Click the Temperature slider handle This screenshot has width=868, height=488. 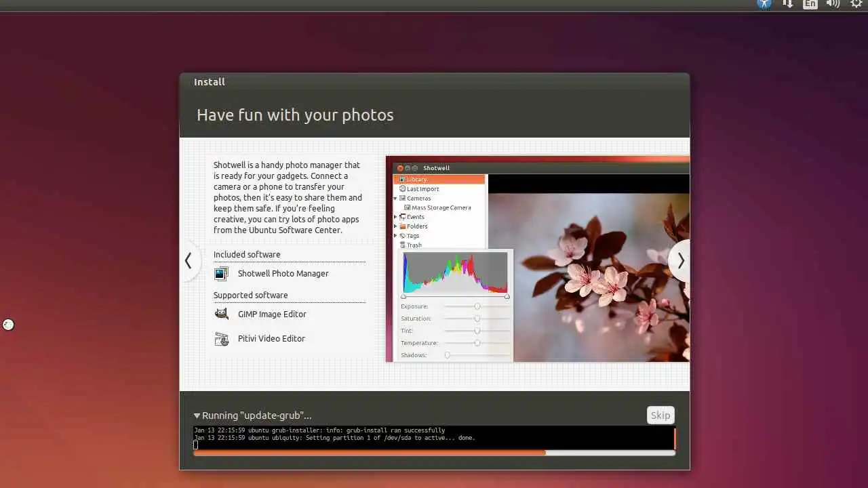(x=477, y=343)
